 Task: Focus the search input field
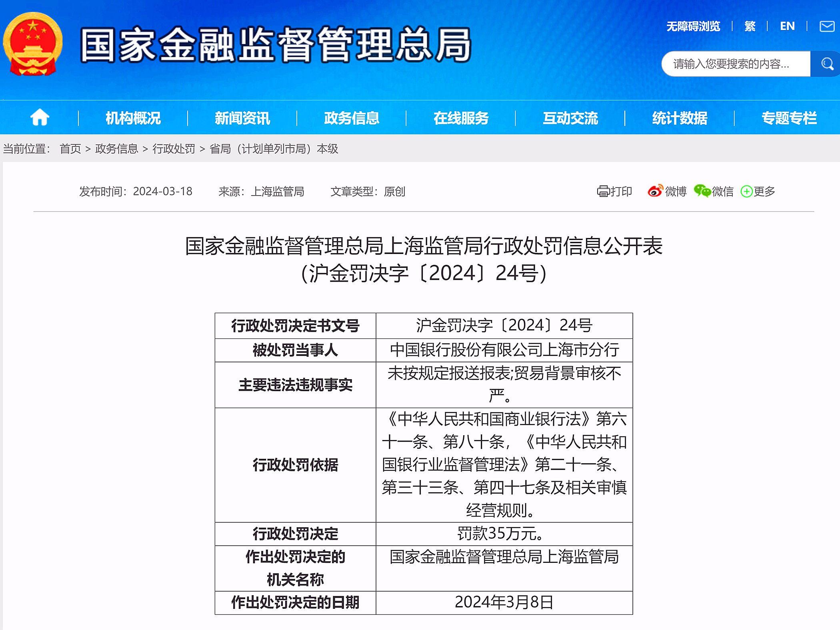pyautogui.click(x=736, y=64)
